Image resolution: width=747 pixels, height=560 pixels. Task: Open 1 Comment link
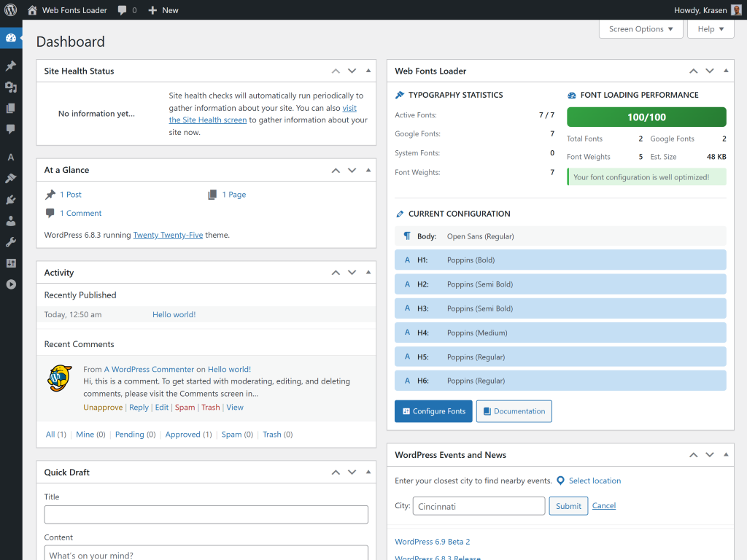click(80, 213)
